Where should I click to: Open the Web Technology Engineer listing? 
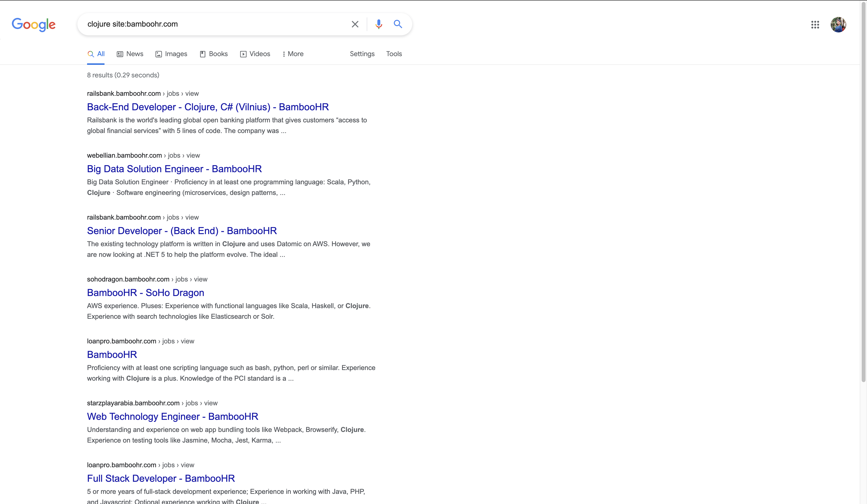tap(172, 416)
